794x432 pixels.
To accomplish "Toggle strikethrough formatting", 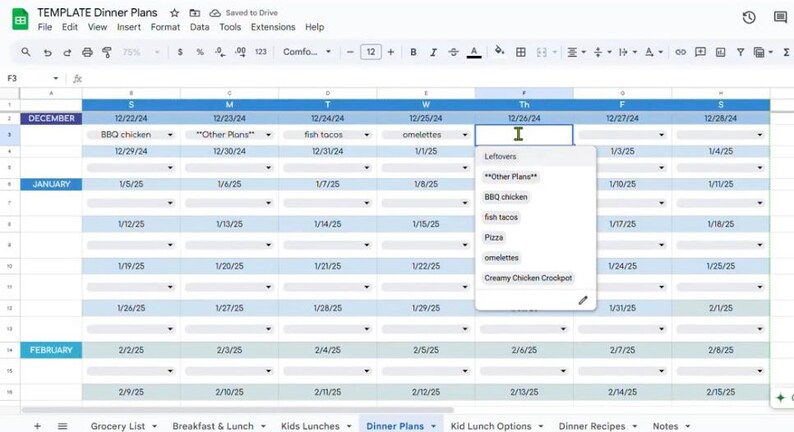I will (x=453, y=52).
